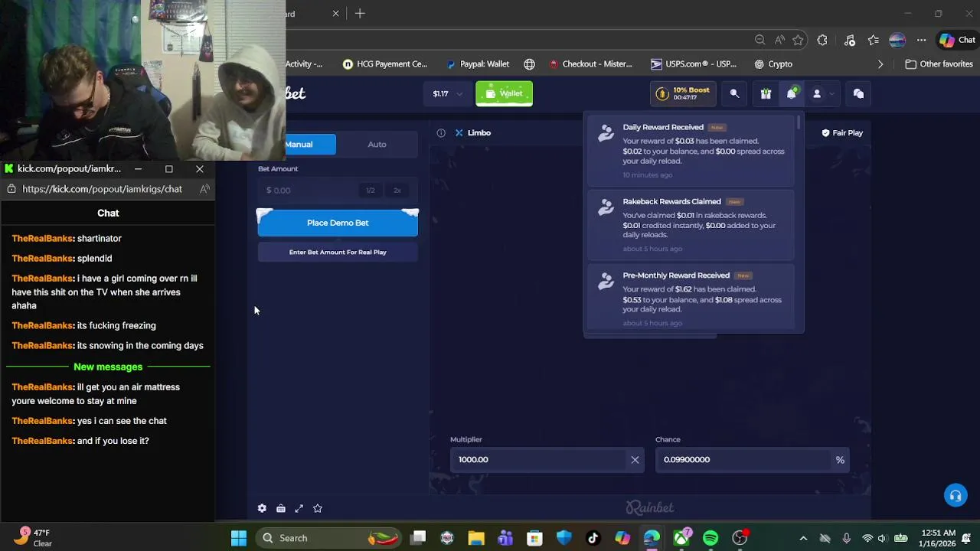Click the green Wallet button

tap(504, 93)
